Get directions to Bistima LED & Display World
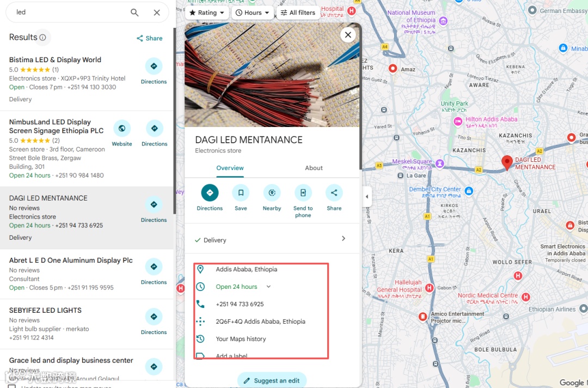Image resolution: width=588 pixels, height=388 pixels. tap(154, 71)
